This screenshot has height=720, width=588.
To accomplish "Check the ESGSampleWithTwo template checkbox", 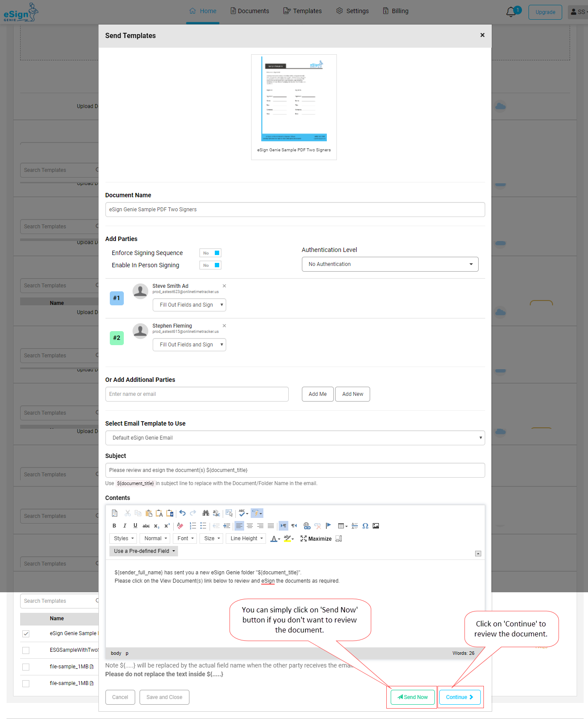I will click(x=26, y=650).
